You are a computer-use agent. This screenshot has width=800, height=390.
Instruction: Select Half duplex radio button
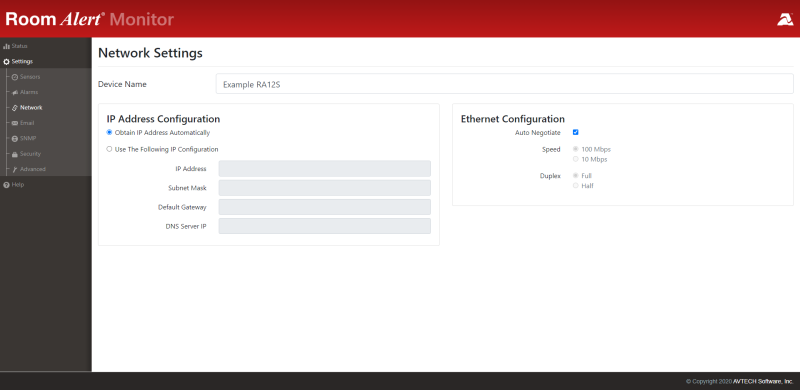coord(576,186)
